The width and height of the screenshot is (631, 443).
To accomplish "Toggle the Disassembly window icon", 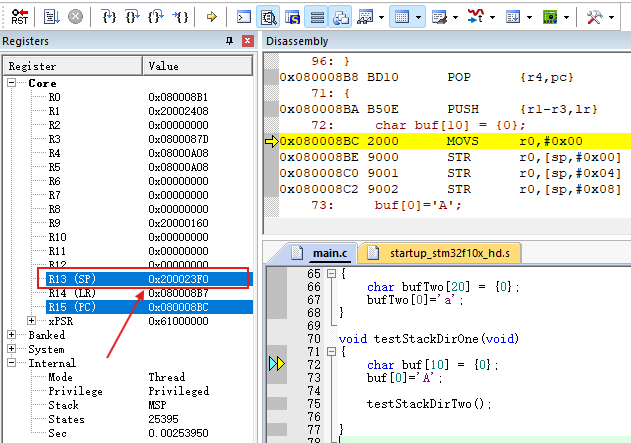I will click(x=268, y=17).
